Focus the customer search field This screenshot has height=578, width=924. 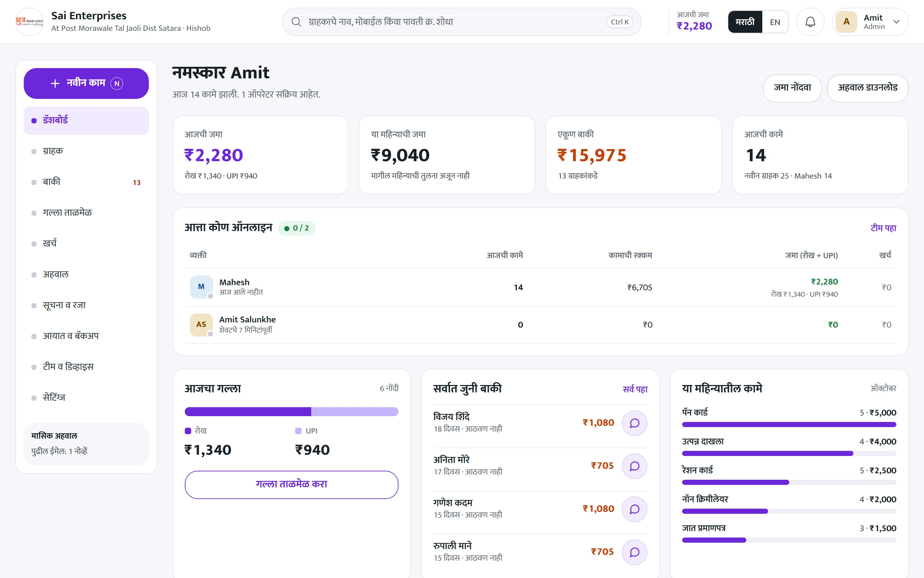coord(462,22)
